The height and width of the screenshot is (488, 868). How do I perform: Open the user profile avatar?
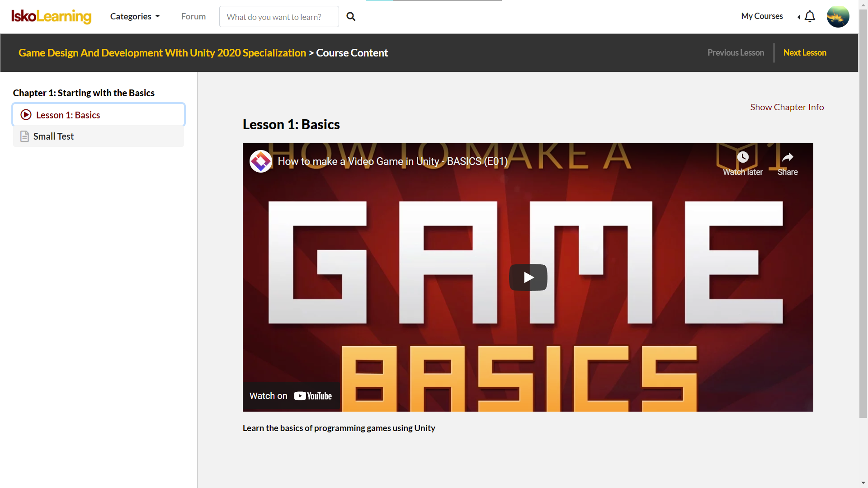click(x=838, y=17)
